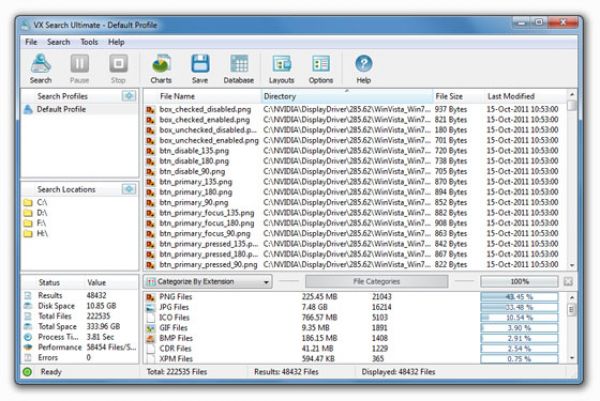600x401 pixels.
Task: Open the Database toolbar icon
Action: coord(238,68)
